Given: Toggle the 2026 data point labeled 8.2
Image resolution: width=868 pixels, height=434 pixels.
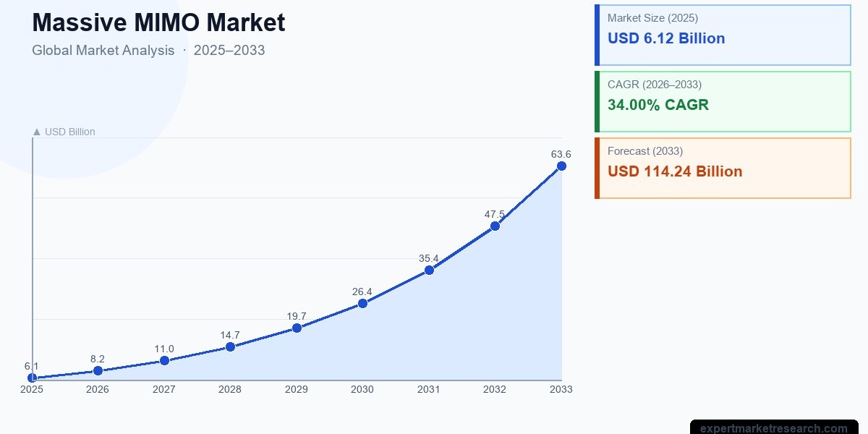Looking at the screenshot, I should pos(97,370).
